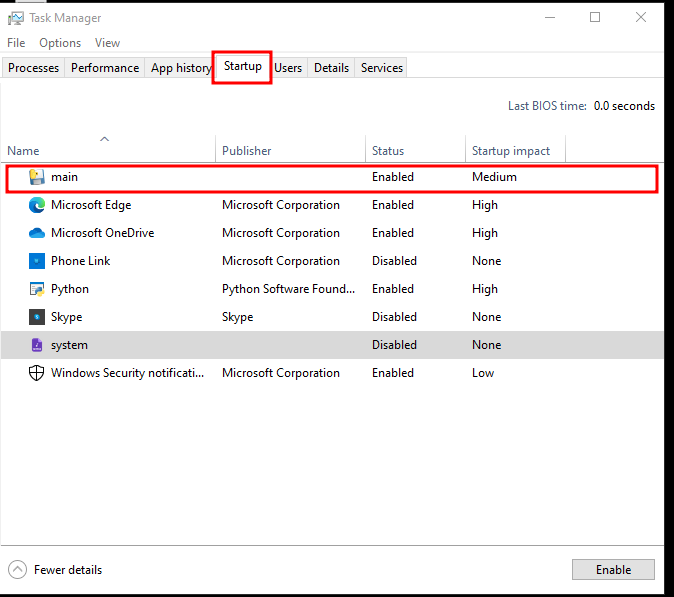Screen dimensions: 674x597
Task: Click the Task Manager title bar icon
Action: point(16,18)
